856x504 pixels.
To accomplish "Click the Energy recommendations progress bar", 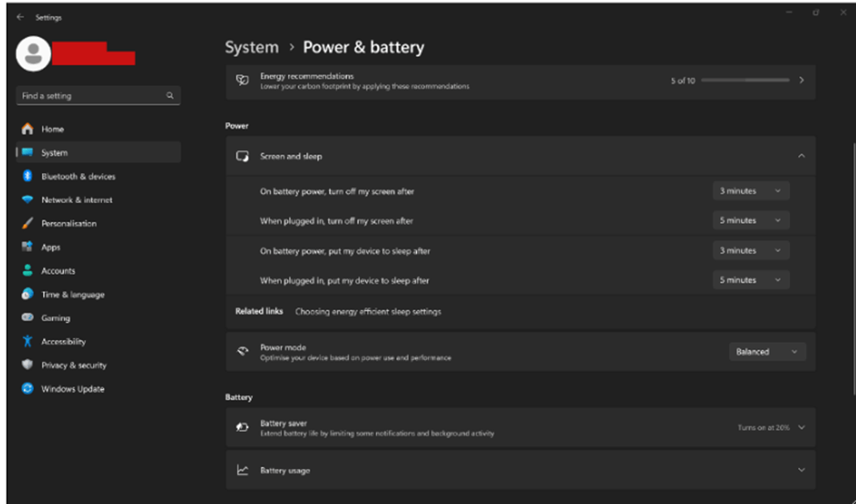I will click(745, 80).
